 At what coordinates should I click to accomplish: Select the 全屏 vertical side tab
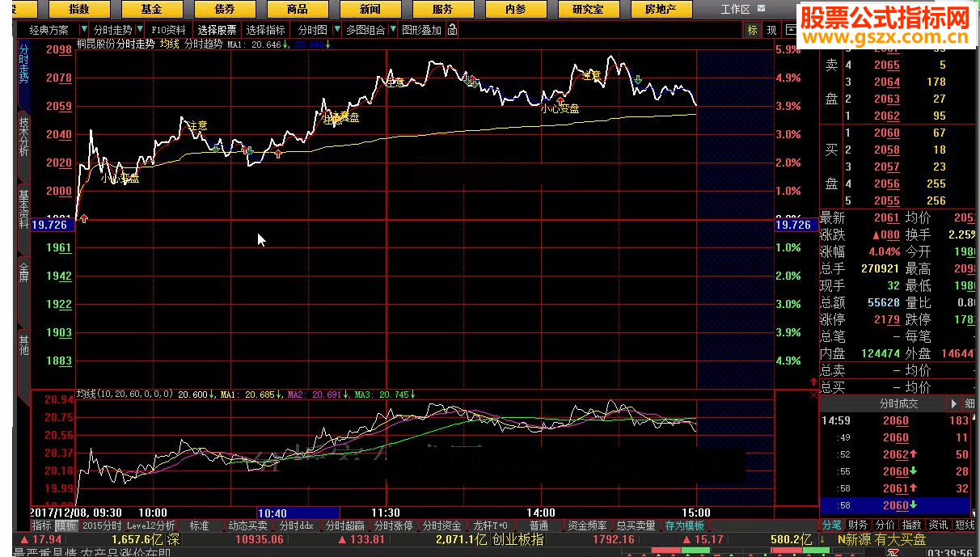[23, 272]
